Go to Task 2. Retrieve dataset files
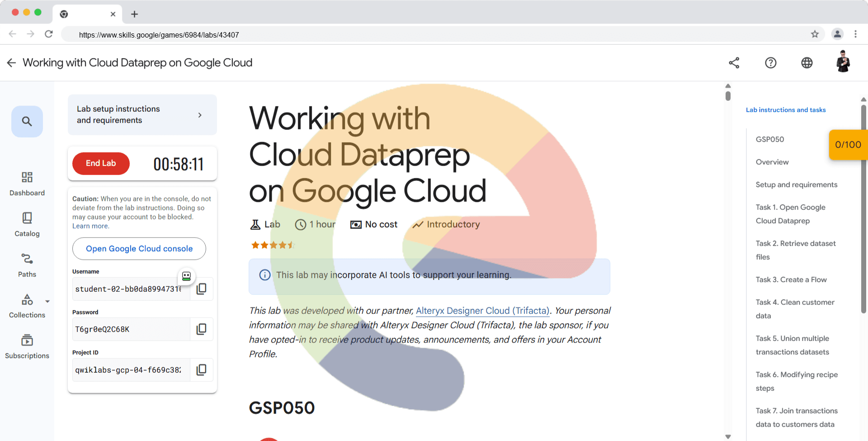Screen dimensions: 868x441 click(796, 250)
